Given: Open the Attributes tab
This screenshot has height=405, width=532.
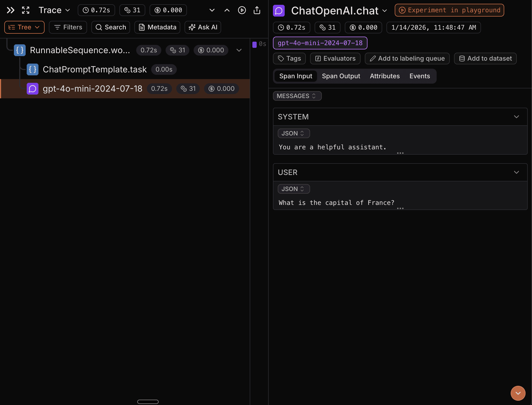Looking at the screenshot, I should 385,76.
